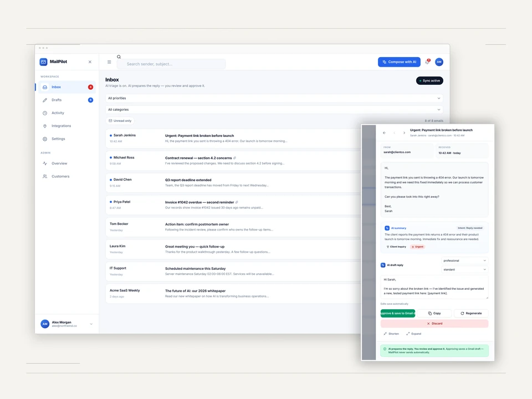Click the magnifying glass search icon
Viewport: 532px width, 399px height.
119,57
